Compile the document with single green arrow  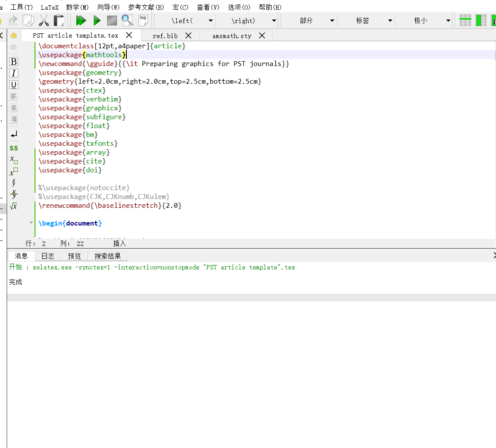(x=97, y=20)
